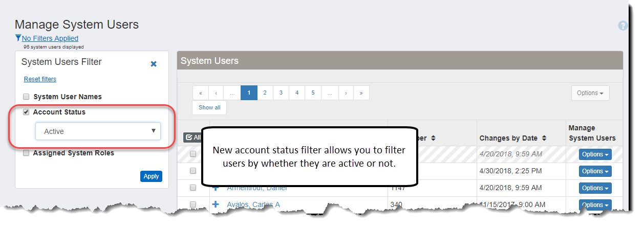Open the gray Options dropdown above table
The height and width of the screenshot is (229, 644).
[590, 93]
